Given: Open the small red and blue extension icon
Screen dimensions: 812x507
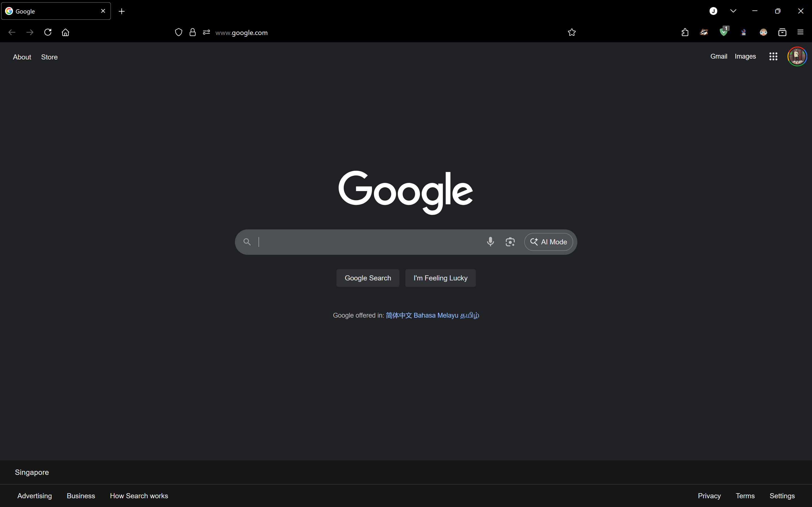Looking at the screenshot, I should tap(743, 32).
